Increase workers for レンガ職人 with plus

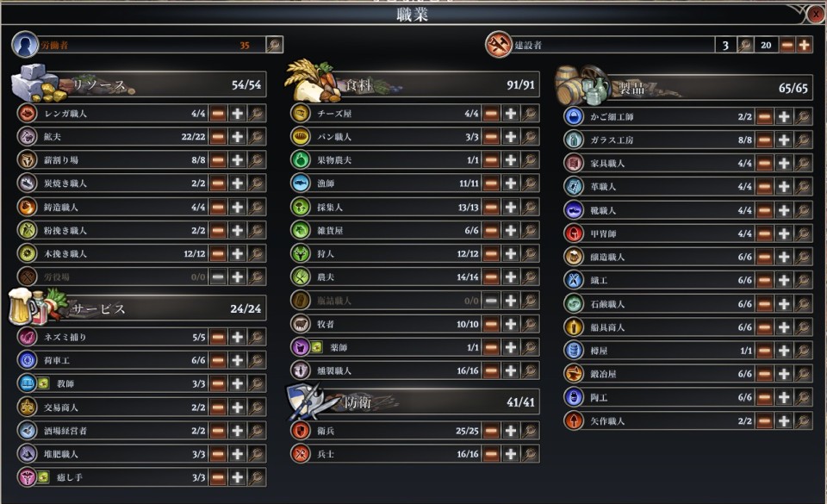[238, 114]
